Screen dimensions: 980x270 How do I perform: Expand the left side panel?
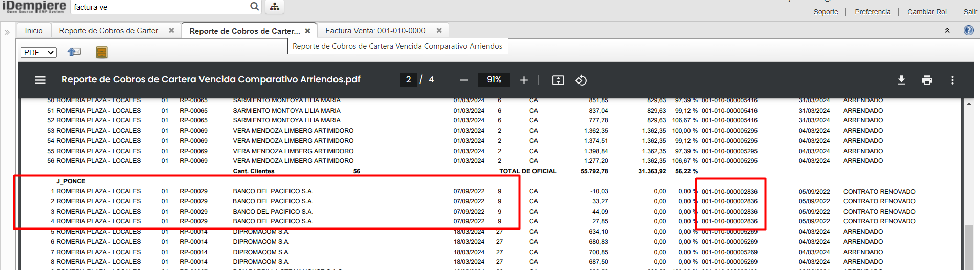click(7, 32)
